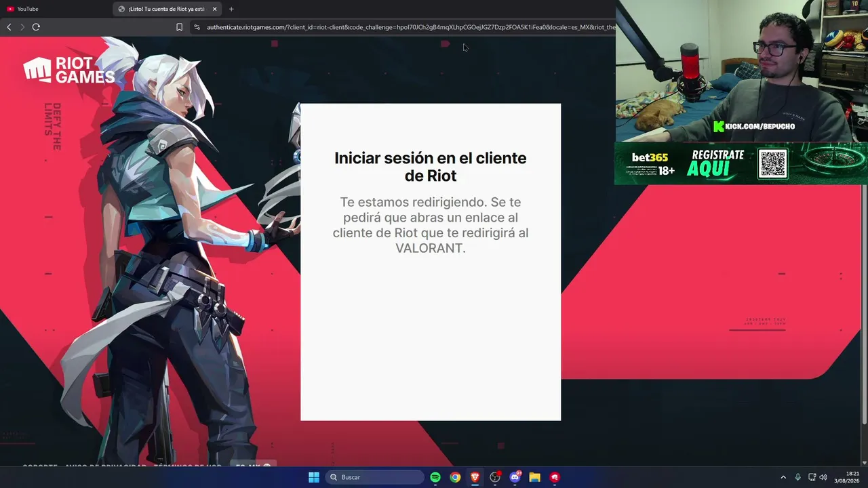Image resolution: width=868 pixels, height=488 pixels.
Task: Bookmark this page
Action: point(179,27)
